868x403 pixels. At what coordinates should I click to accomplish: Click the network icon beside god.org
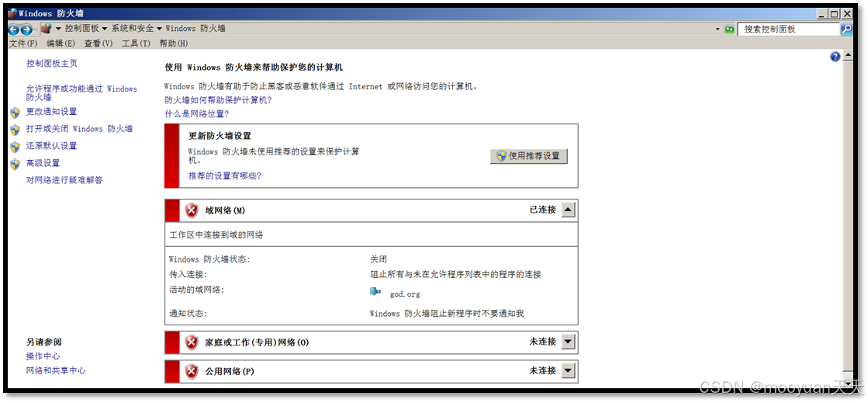pos(375,292)
